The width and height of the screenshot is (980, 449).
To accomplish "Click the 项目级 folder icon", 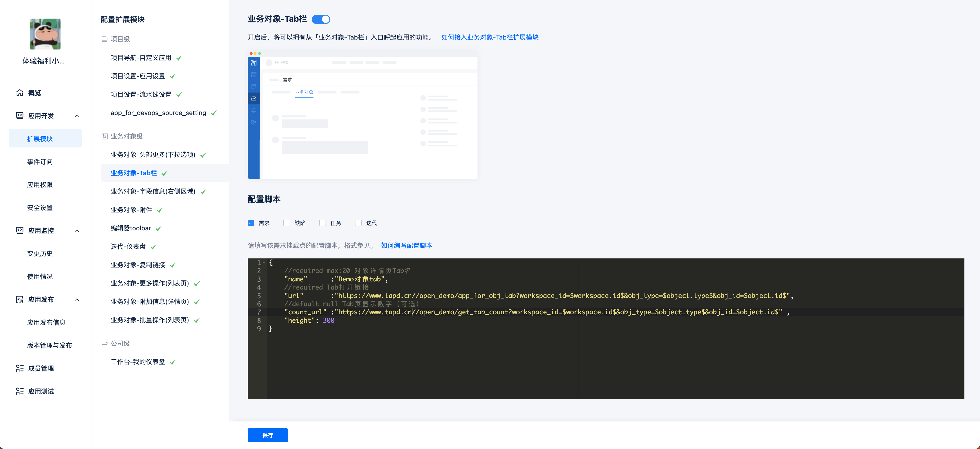I will point(104,39).
